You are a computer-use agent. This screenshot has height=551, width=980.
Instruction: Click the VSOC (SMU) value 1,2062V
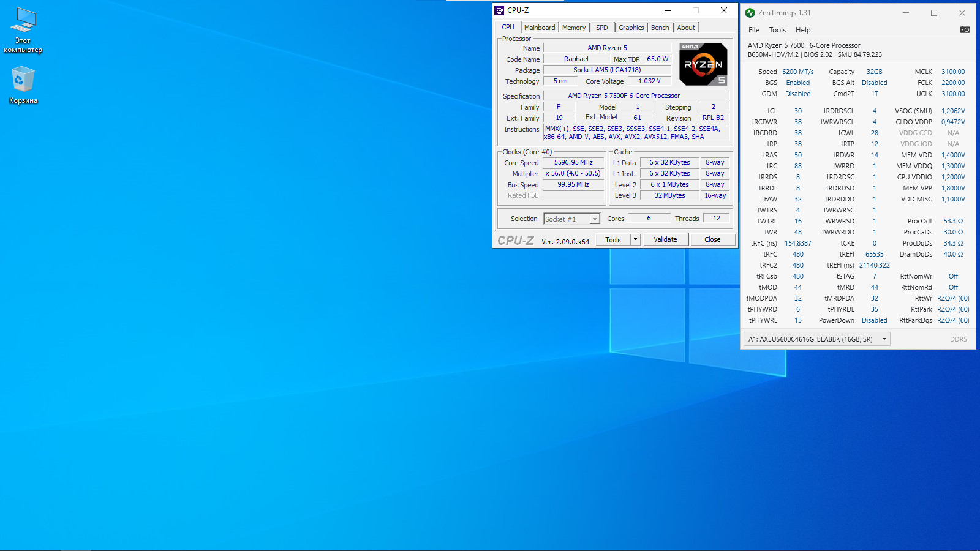pos(953,111)
